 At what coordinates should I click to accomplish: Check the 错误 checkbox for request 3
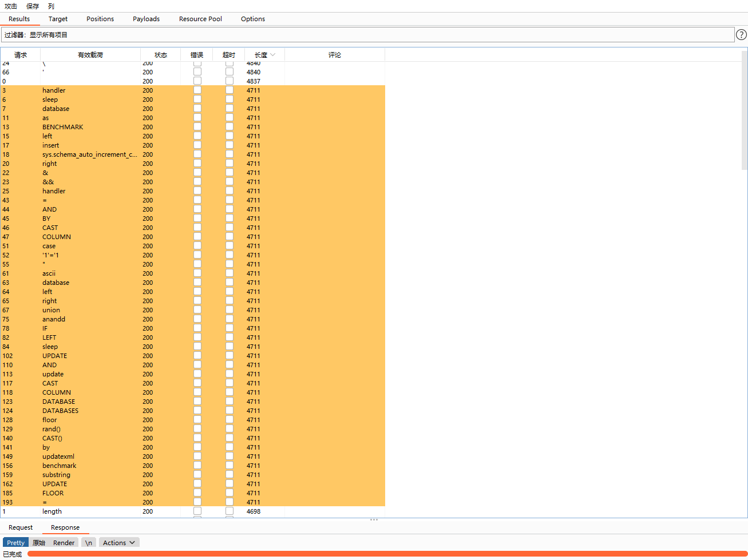[197, 90]
